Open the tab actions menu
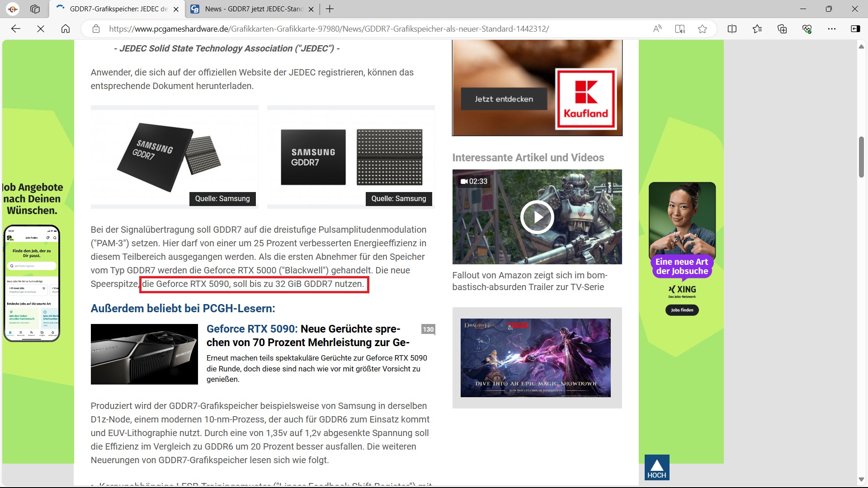 click(x=35, y=9)
